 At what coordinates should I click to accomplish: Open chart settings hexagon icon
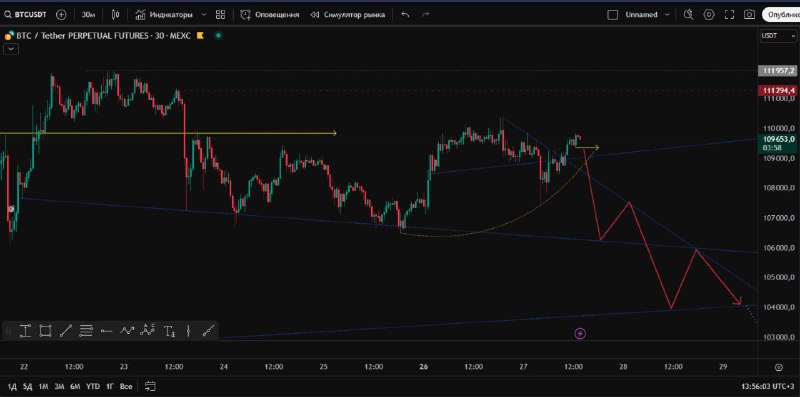pyautogui.click(x=709, y=15)
